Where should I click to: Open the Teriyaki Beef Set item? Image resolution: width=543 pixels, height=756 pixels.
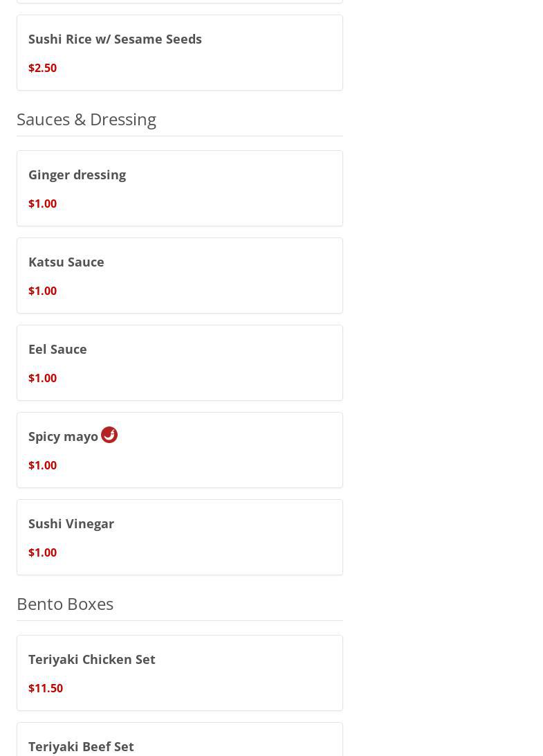pyautogui.click(x=81, y=746)
